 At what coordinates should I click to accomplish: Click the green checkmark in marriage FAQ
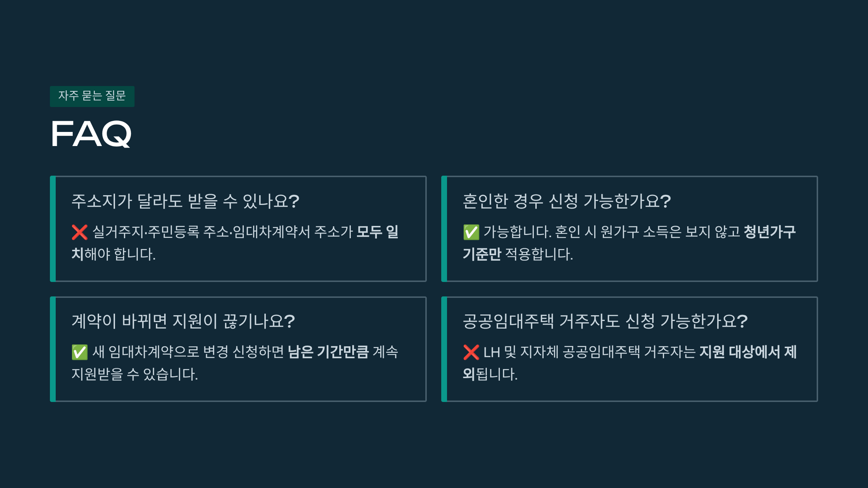tap(471, 232)
